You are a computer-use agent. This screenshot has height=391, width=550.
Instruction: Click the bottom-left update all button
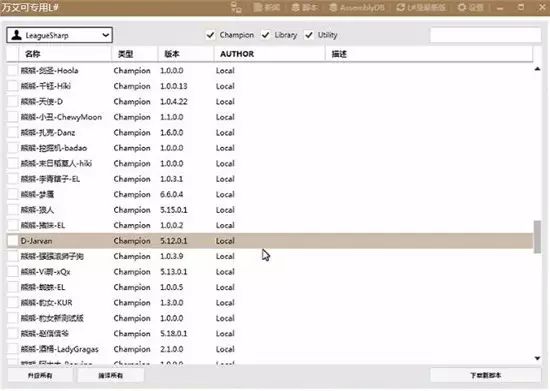pos(40,375)
